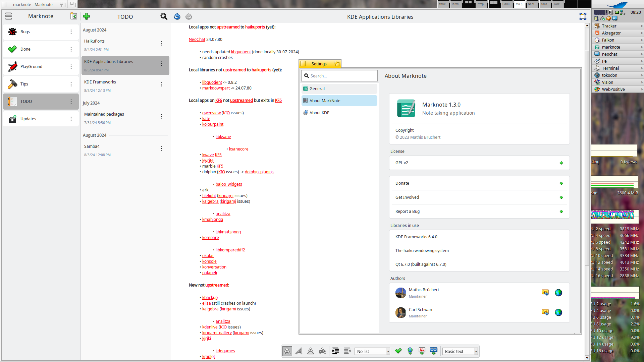
Task: Redo edit with grey arrow icon
Action: (189, 16)
